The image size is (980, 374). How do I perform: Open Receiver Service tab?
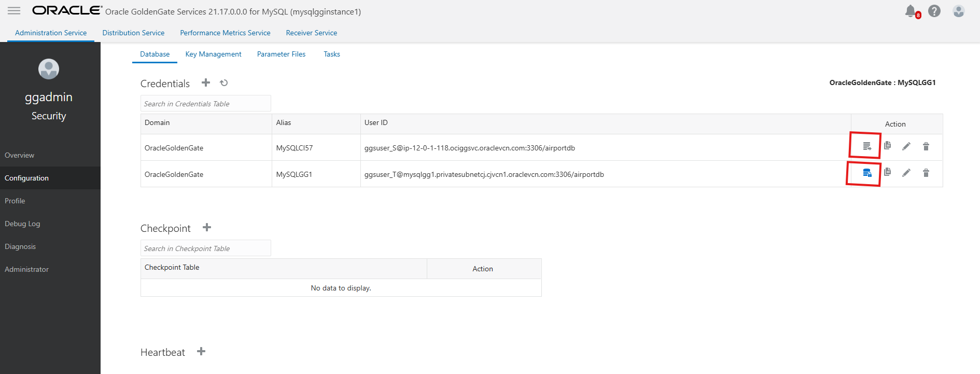pos(312,33)
